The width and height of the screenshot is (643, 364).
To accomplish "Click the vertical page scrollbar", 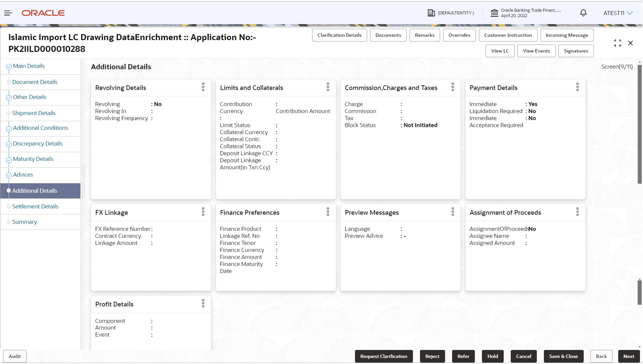I will [x=639, y=124].
